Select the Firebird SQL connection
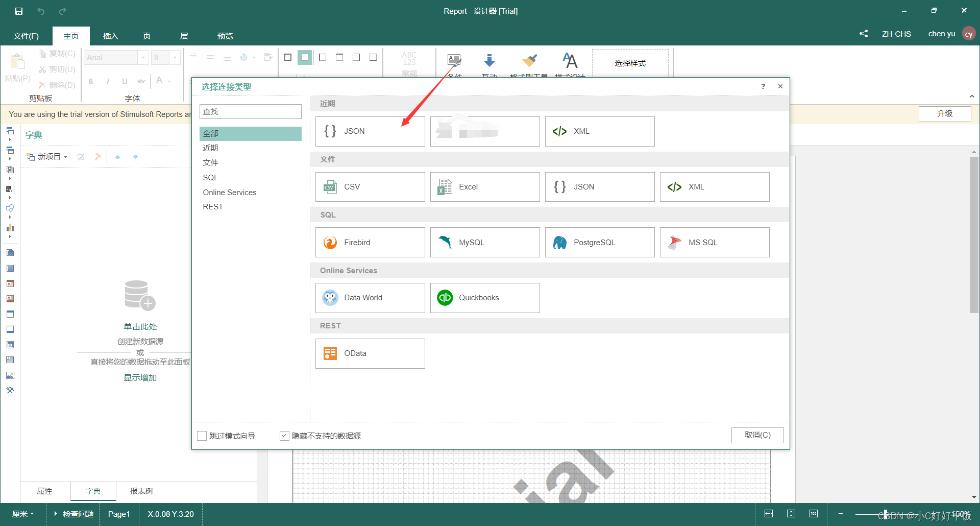Viewport: 980px width, 526px height. click(370, 243)
